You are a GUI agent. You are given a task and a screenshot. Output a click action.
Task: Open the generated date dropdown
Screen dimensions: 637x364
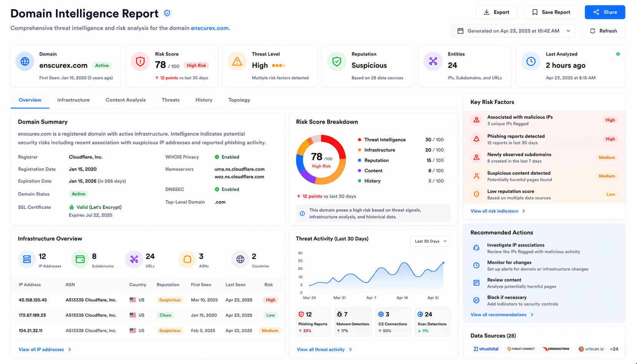coord(569,31)
